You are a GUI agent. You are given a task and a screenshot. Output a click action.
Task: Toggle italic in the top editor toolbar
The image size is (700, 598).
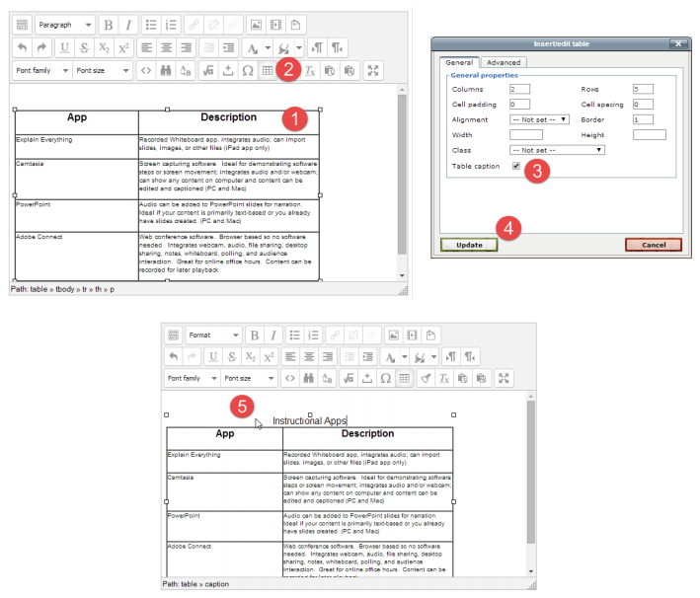[128, 25]
